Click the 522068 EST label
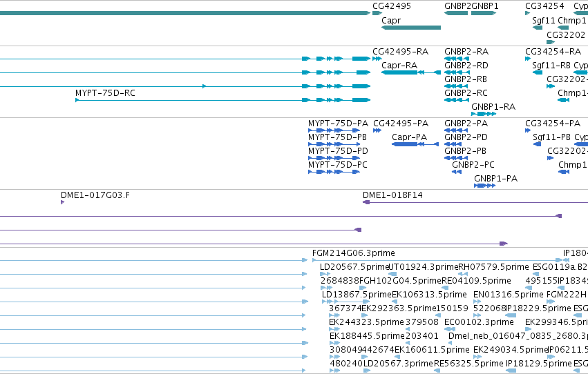The image size is (588, 374). point(489,308)
